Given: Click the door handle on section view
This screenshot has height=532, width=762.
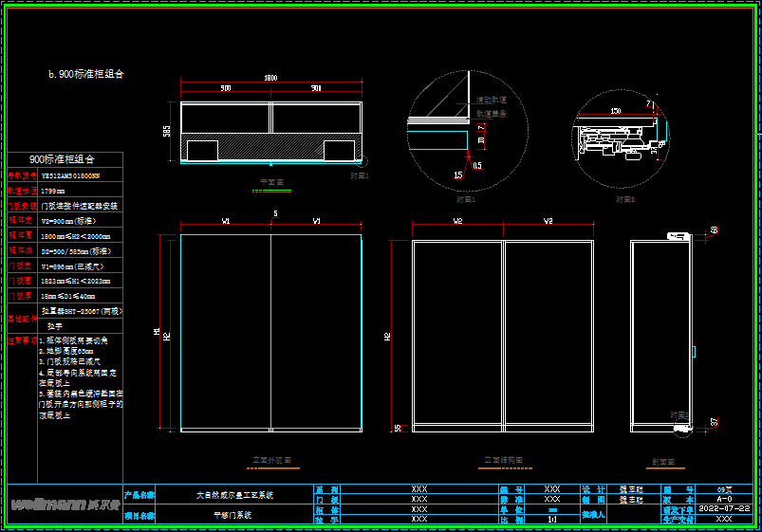Looking at the screenshot, I should [695, 352].
